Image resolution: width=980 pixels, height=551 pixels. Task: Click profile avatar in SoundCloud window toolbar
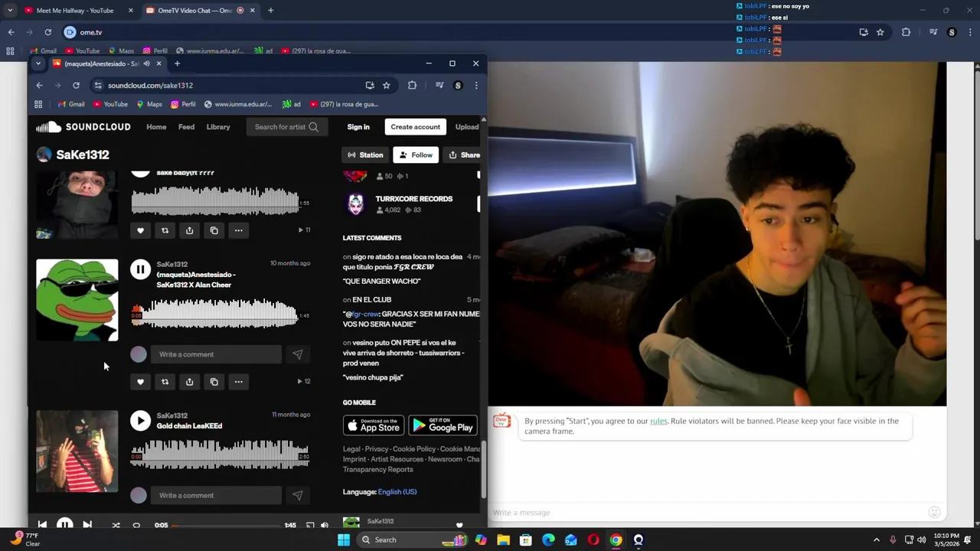[458, 85]
